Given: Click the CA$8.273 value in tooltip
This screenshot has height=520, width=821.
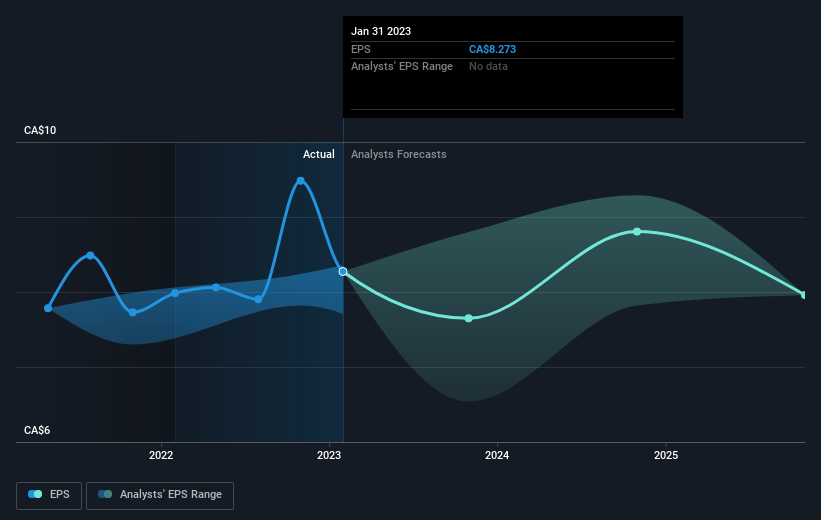Looking at the screenshot, I should pos(492,49).
